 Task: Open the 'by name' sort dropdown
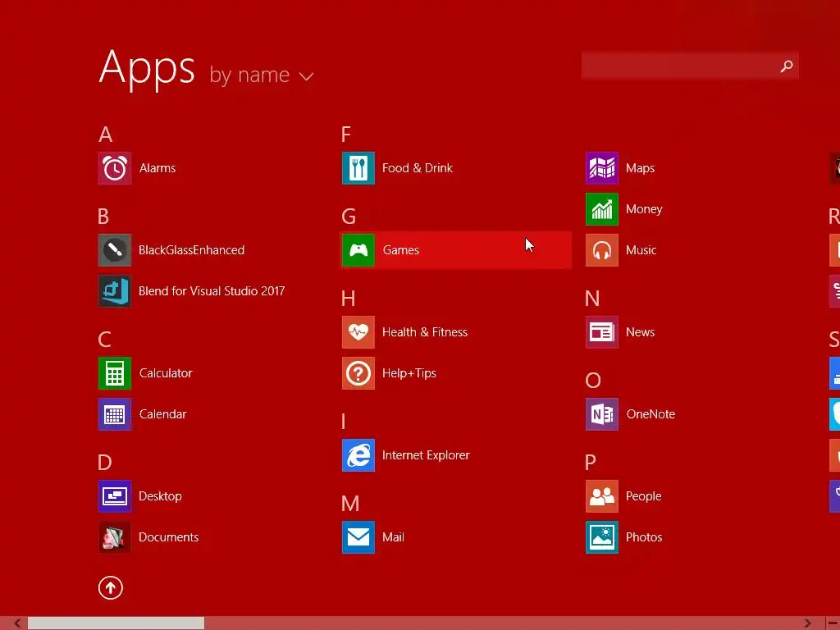[262, 75]
